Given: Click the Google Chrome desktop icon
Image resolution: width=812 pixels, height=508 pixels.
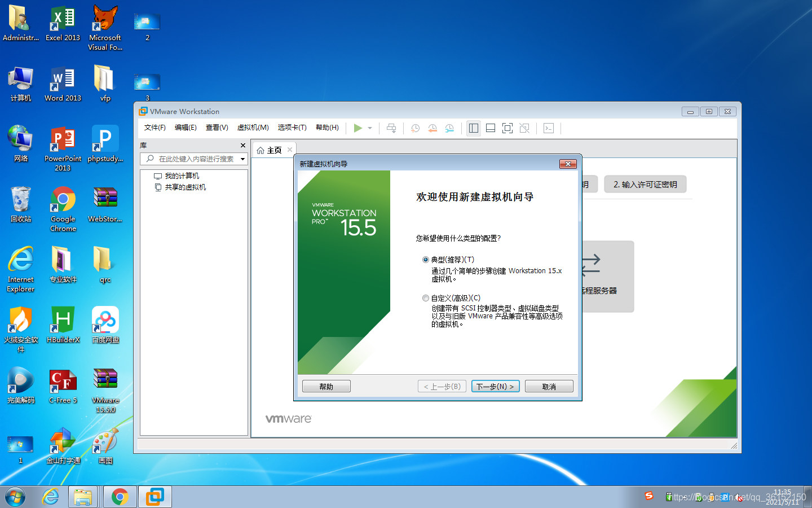Looking at the screenshot, I should coord(63,209).
